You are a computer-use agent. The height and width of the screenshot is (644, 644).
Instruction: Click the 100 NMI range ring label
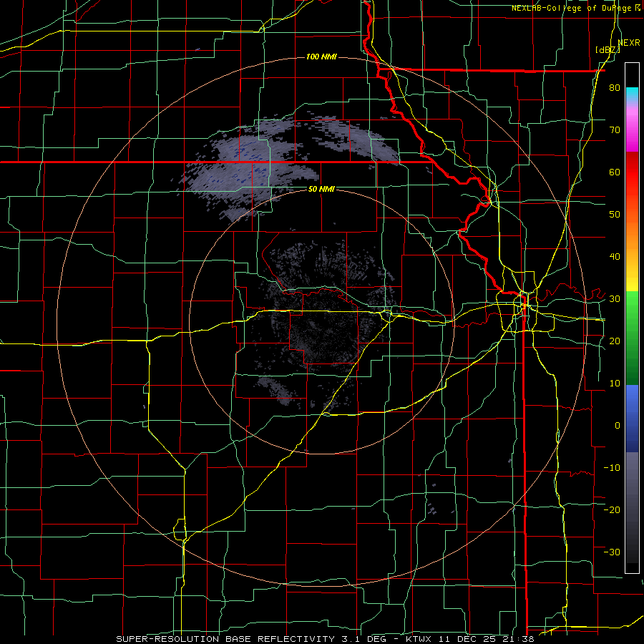[321, 57]
